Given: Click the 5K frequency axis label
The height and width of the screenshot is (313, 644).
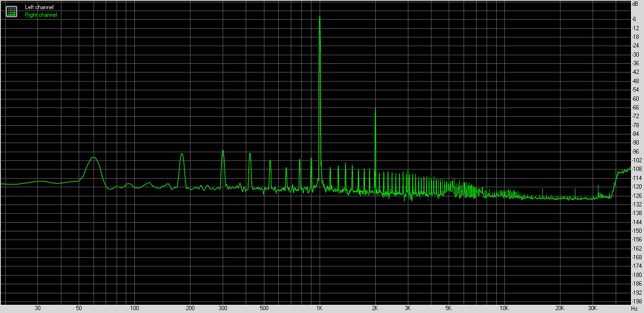Looking at the screenshot, I should [x=449, y=308].
